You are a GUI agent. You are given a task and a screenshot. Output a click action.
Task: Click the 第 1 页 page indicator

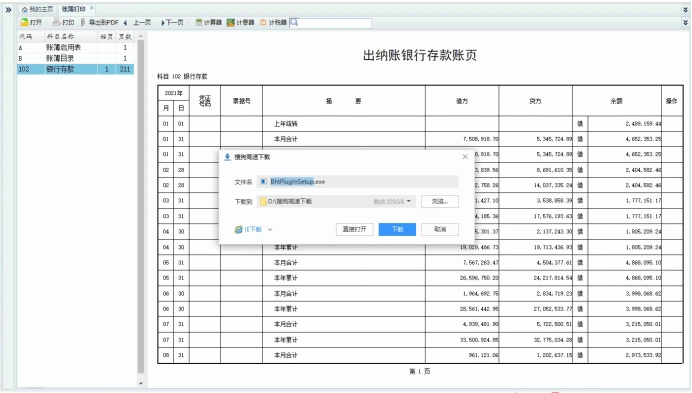coord(419,371)
